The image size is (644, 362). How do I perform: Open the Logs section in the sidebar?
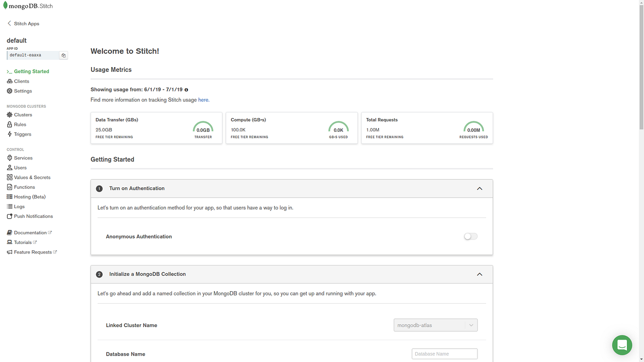tap(18, 206)
